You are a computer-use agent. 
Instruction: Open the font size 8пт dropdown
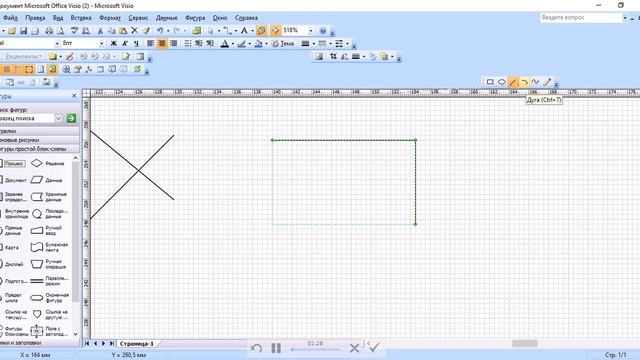click(102, 43)
